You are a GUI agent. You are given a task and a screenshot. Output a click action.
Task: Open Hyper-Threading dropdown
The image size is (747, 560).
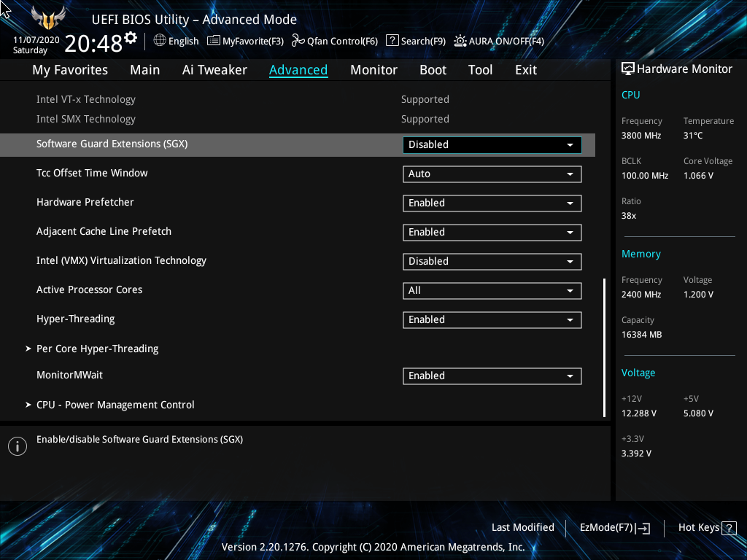492,319
